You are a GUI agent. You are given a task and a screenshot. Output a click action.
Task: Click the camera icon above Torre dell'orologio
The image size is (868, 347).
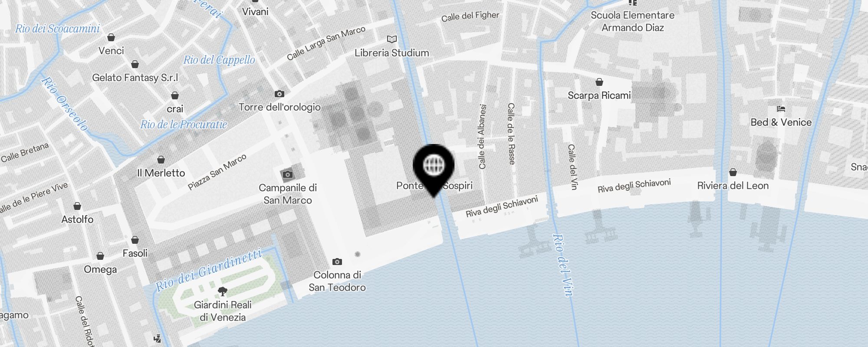click(279, 94)
